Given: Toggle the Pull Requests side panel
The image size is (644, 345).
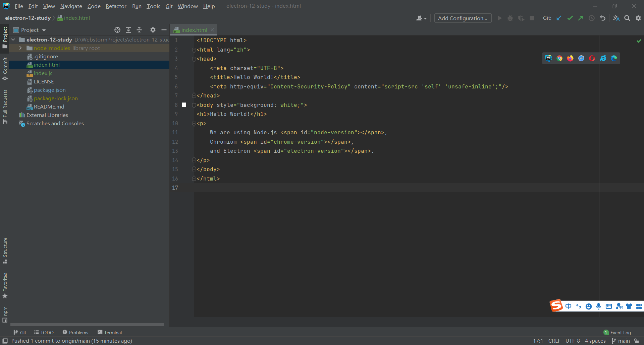Looking at the screenshot, I should (5, 107).
